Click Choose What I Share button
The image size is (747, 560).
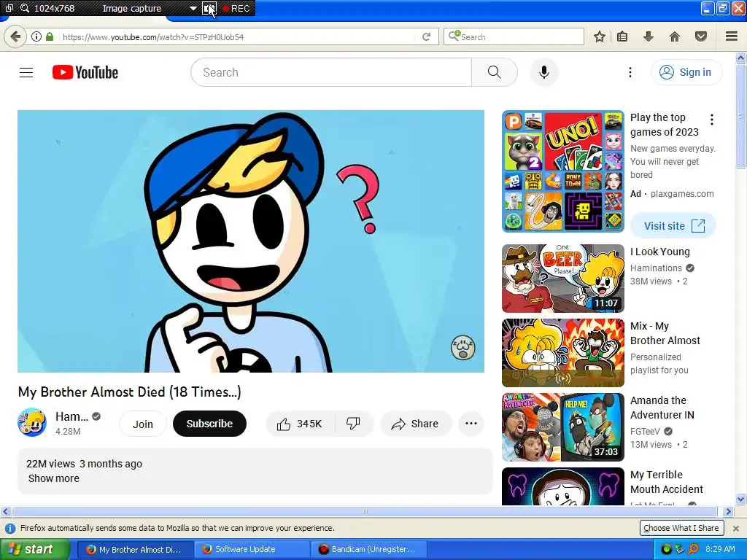pyautogui.click(x=681, y=528)
